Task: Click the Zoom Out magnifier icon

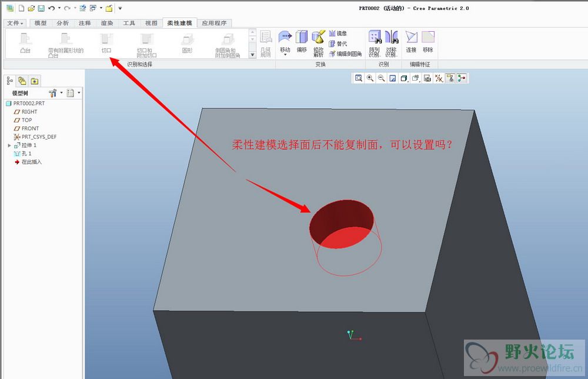Action: pos(381,78)
